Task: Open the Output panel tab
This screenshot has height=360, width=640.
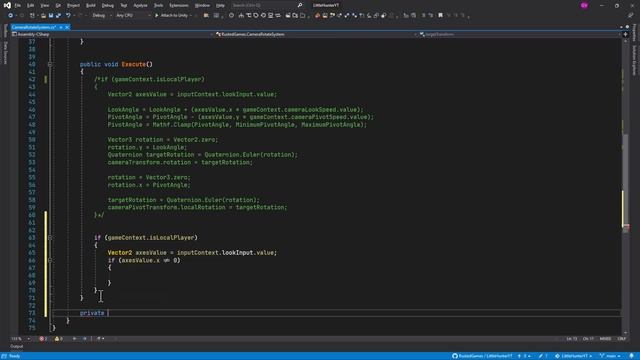Action: pyautogui.click(x=17, y=347)
